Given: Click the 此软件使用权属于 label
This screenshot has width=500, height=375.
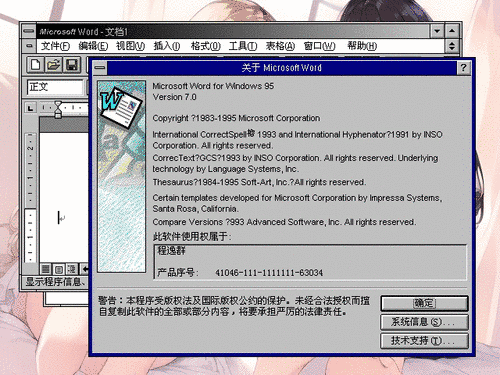Looking at the screenshot, I should [x=192, y=237].
